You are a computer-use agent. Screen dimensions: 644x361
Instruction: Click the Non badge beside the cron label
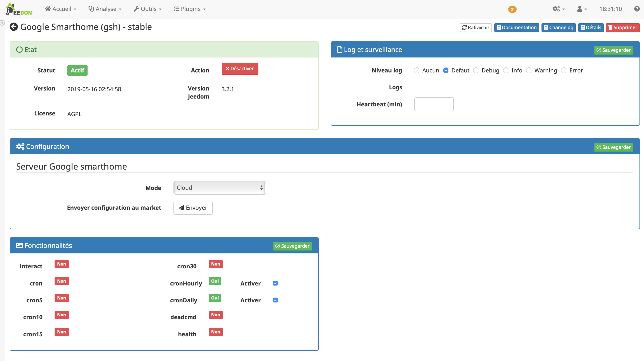point(61,281)
